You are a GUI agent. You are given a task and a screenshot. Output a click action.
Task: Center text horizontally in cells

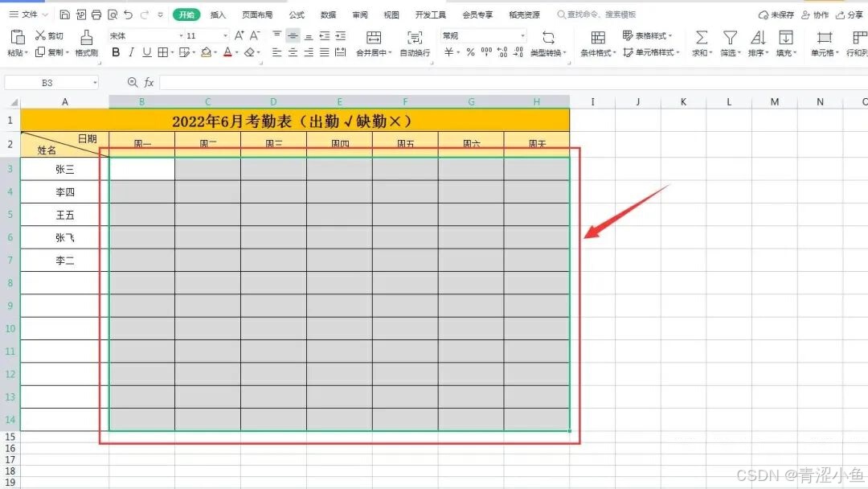coord(293,52)
